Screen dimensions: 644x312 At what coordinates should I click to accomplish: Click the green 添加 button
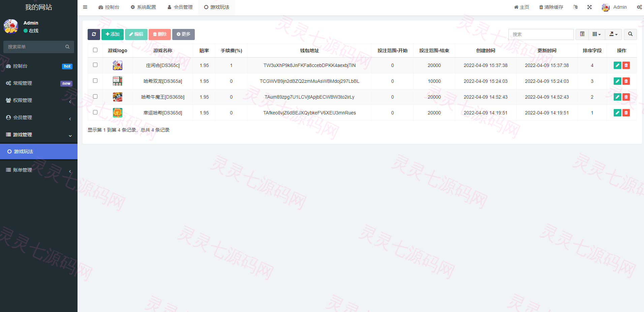tap(113, 34)
